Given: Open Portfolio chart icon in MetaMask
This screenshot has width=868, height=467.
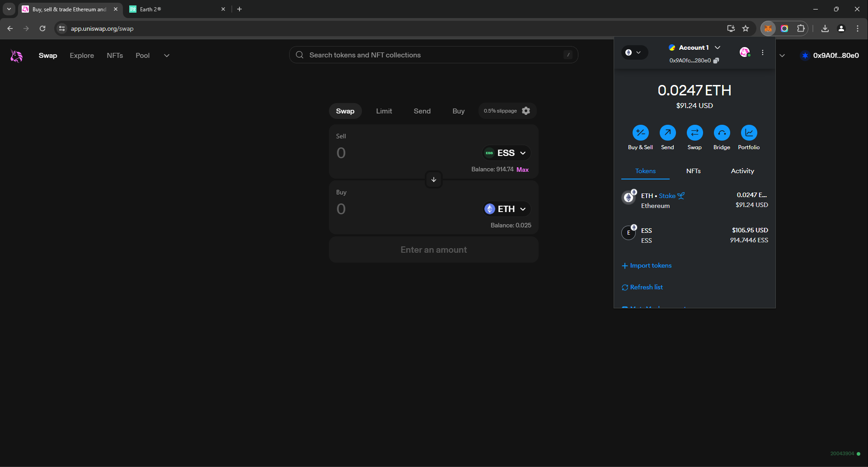Looking at the screenshot, I should pyautogui.click(x=749, y=133).
